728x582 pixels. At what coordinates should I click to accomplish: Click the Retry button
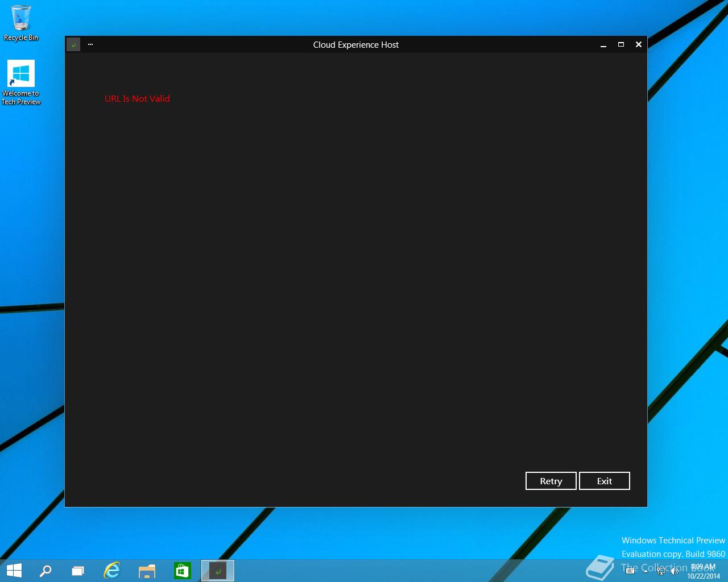[x=551, y=481]
